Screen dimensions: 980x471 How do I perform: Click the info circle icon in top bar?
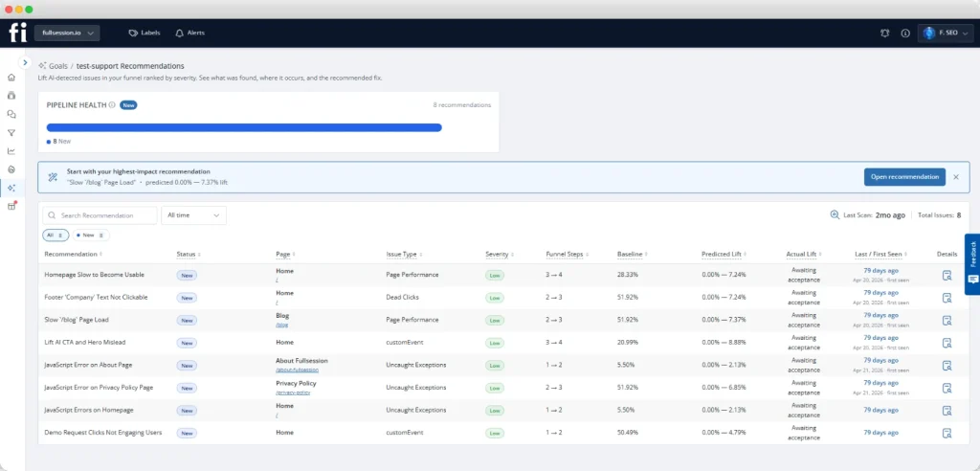(905, 34)
